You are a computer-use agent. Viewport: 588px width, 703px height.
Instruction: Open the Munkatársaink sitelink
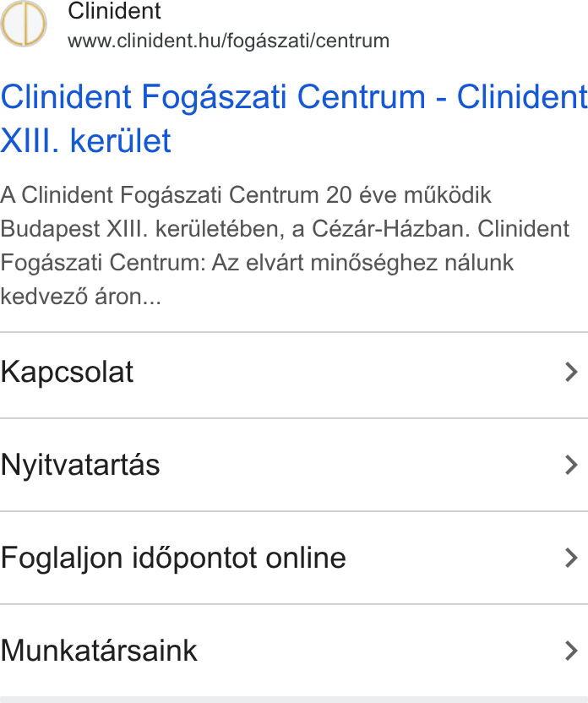pos(99,651)
